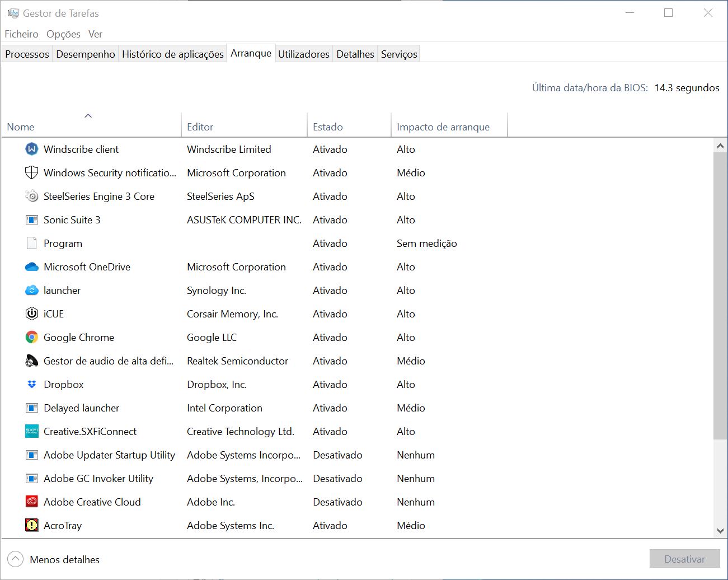The image size is (728, 580).
Task: Select the SteelSeries Engine 3 Core icon
Action: point(32,196)
